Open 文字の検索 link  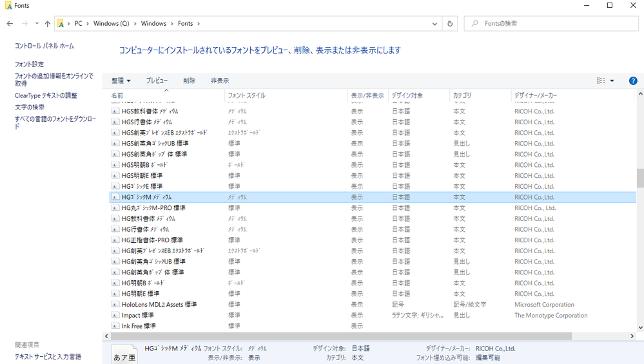(x=30, y=107)
